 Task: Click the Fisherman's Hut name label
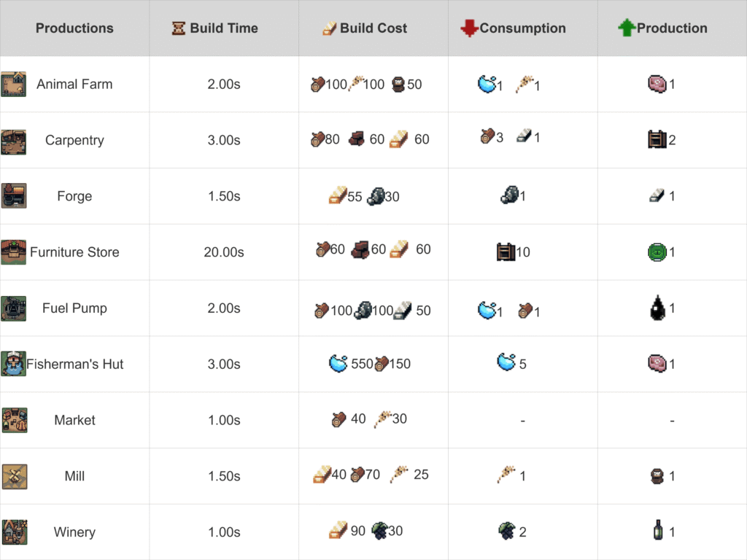pos(75,364)
